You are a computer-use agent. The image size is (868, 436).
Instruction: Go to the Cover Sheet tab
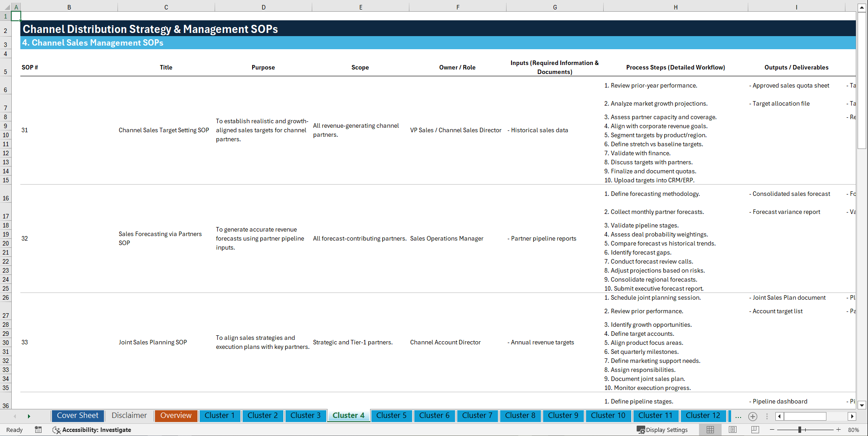coord(77,416)
